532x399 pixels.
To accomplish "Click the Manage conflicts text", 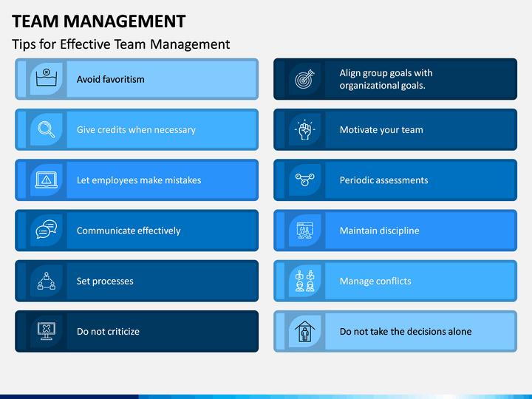I will (x=375, y=282).
